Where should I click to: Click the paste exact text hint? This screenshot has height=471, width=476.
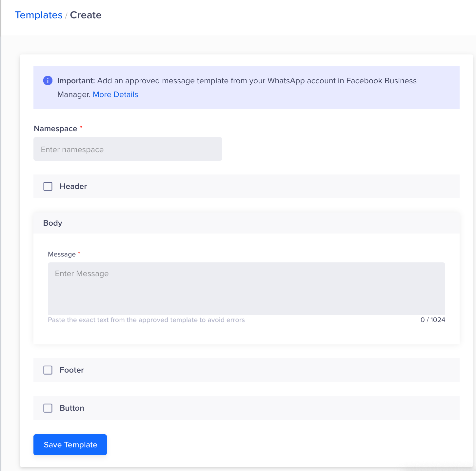coord(146,320)
